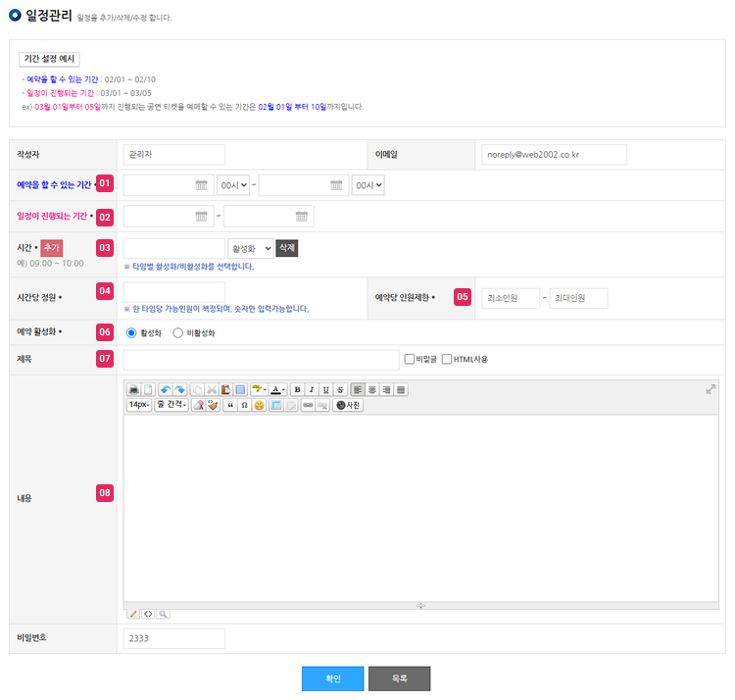Image resolution: width=735 pixels, height=700 pixels.
Task: Click inside the content editor text area
Action: [421, 508]
